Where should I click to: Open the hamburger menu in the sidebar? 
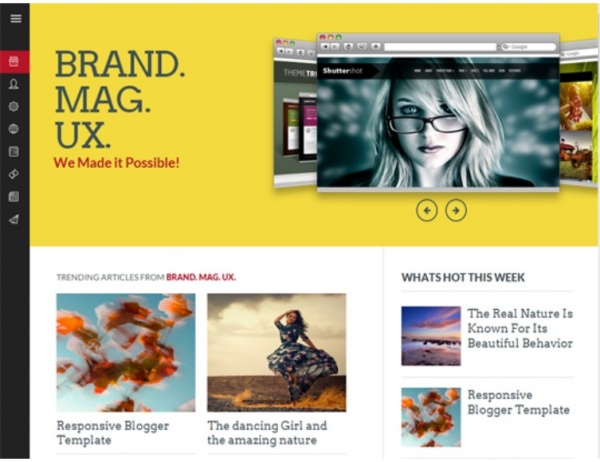pyautogui.click(x=16, y=18)
